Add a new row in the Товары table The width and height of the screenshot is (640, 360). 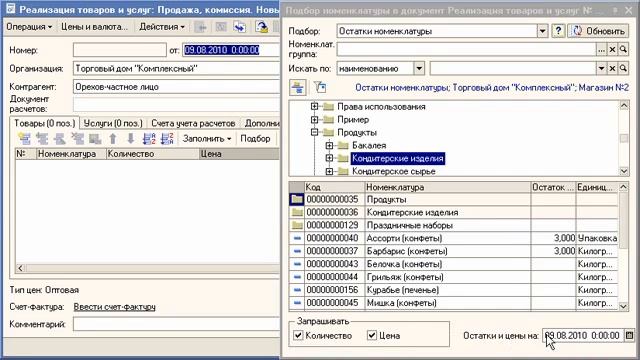[x=25, y=139]
